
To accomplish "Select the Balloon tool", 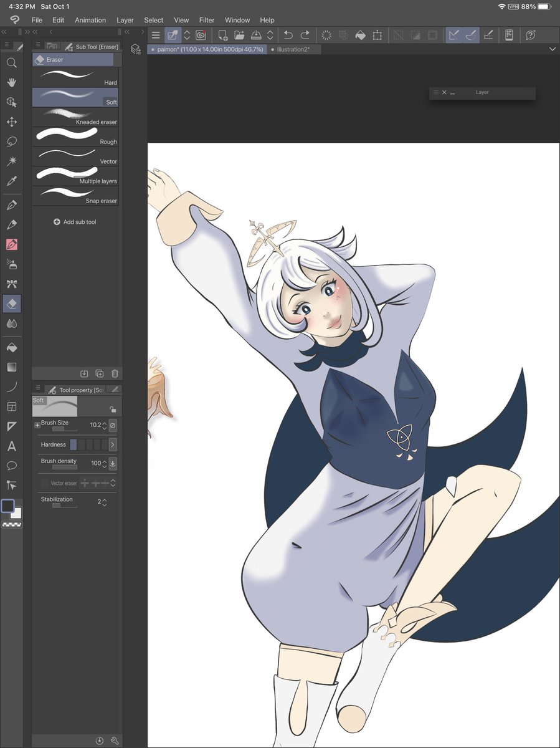I will [x=11, y=466].
